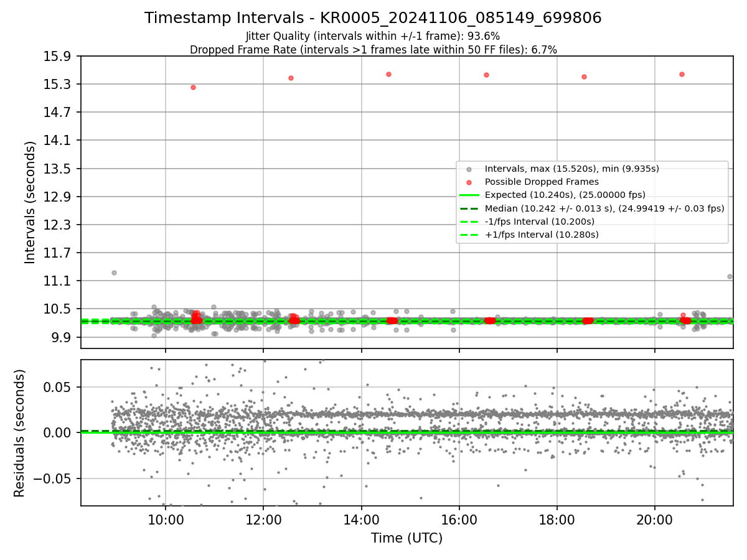Click the "18:00" x-axis tick label
Screen dimensions: 747x560
(557, 519)
